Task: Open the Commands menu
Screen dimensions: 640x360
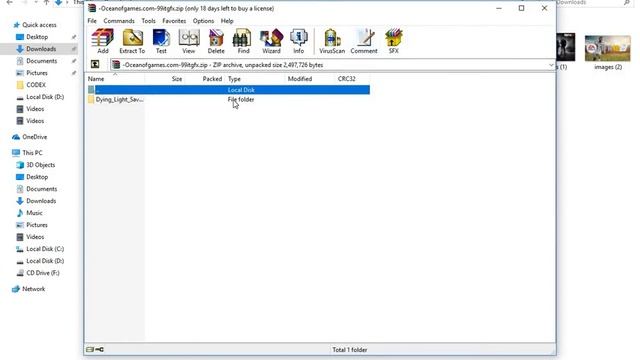Action: (119, 21)
